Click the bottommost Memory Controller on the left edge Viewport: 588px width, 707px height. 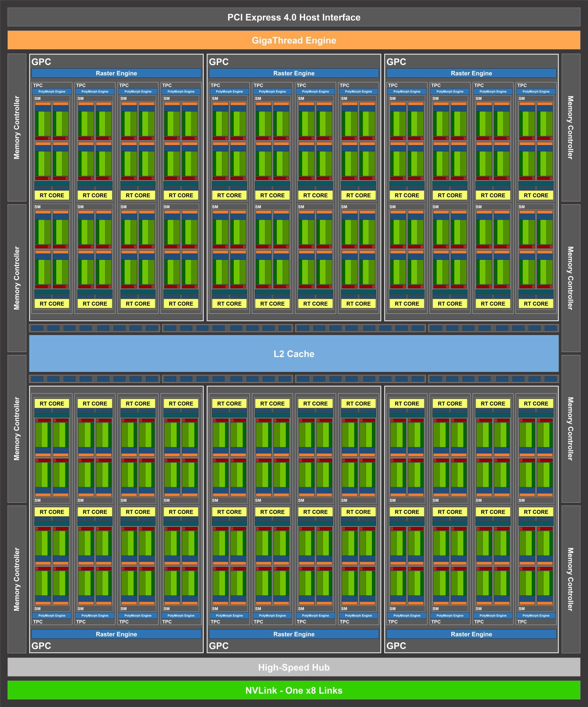[x=17, y=579]
